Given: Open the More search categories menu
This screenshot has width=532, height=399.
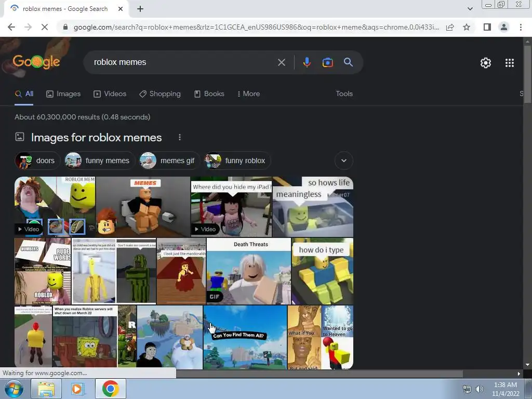Looking at the screenshot, I should pos(249,94).
